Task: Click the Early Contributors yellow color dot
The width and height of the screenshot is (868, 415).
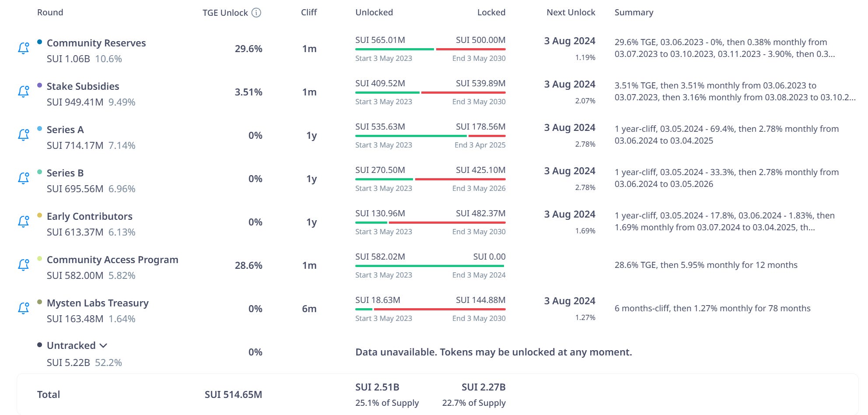Action: [x=39, y=215]
